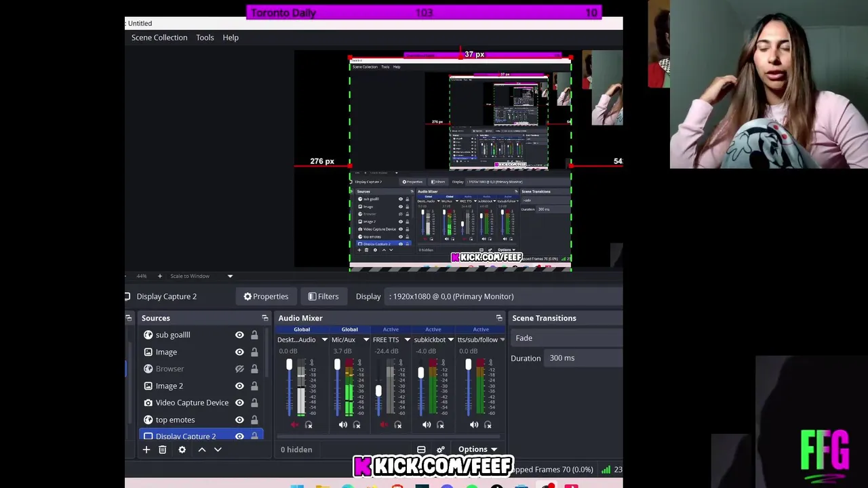Enable audio monitoring for Desktop Audio
This screenshot has width=868, height=488.
(309, 425)
